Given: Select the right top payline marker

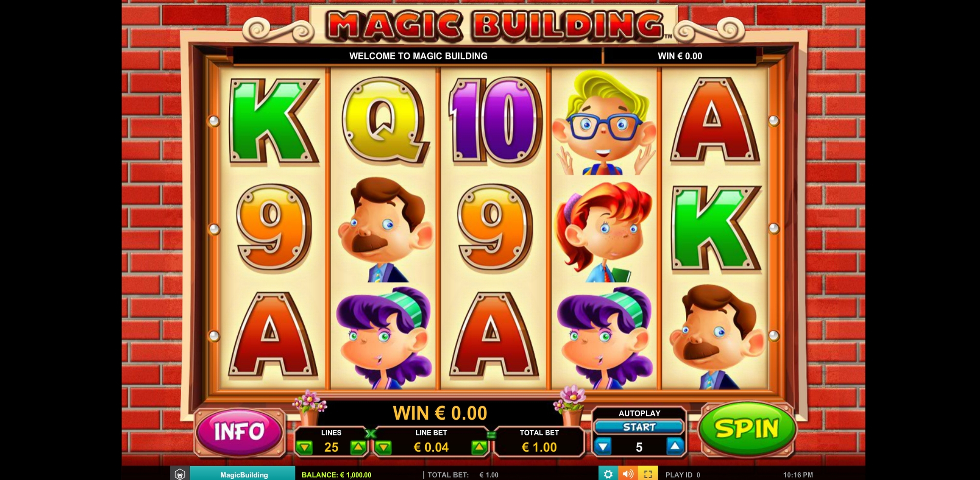Looking at the screenshot, I should 773,121.
